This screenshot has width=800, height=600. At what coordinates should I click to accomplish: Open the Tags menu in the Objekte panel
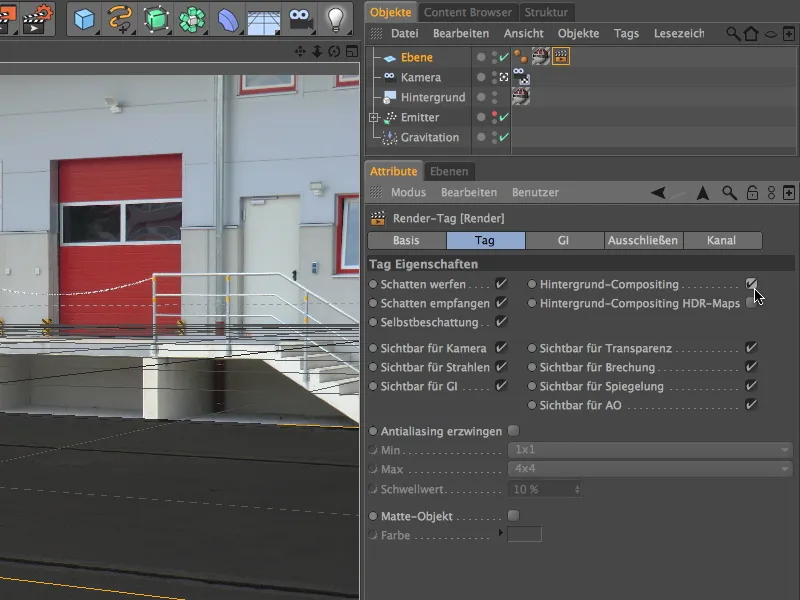[x=626, y=33]
